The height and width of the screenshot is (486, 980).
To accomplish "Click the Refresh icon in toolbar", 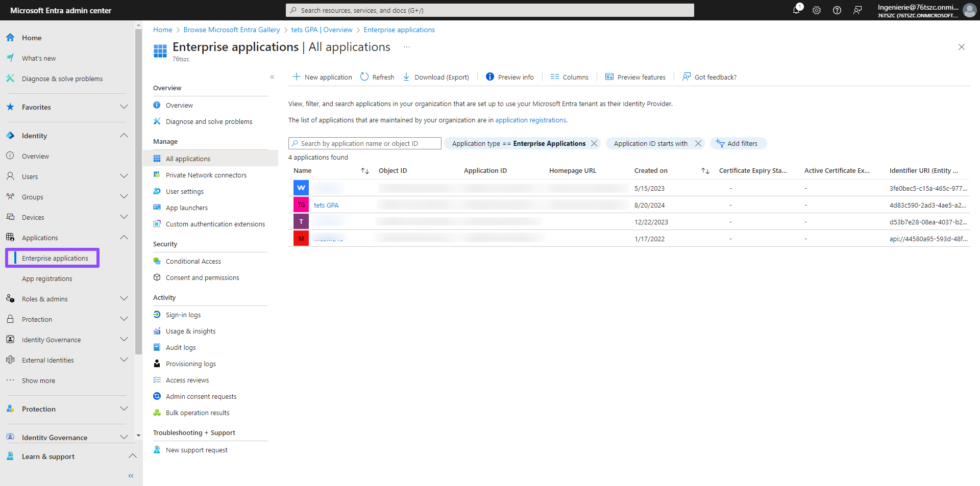I will pyautogui.click(x=364, y=76).
